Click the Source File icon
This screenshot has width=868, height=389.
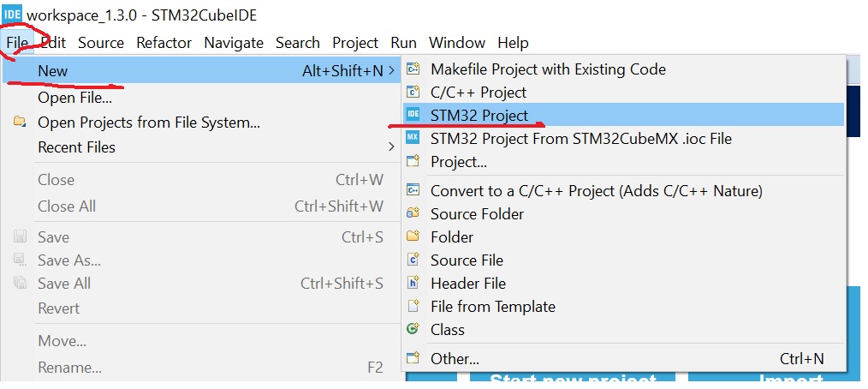point(413,260)
